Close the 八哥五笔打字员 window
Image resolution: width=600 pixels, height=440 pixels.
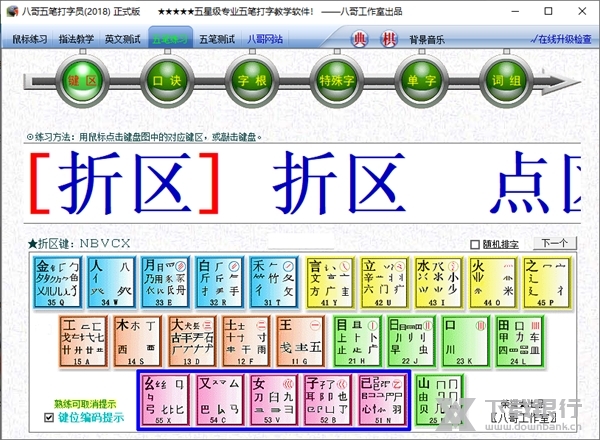point(582,11)
